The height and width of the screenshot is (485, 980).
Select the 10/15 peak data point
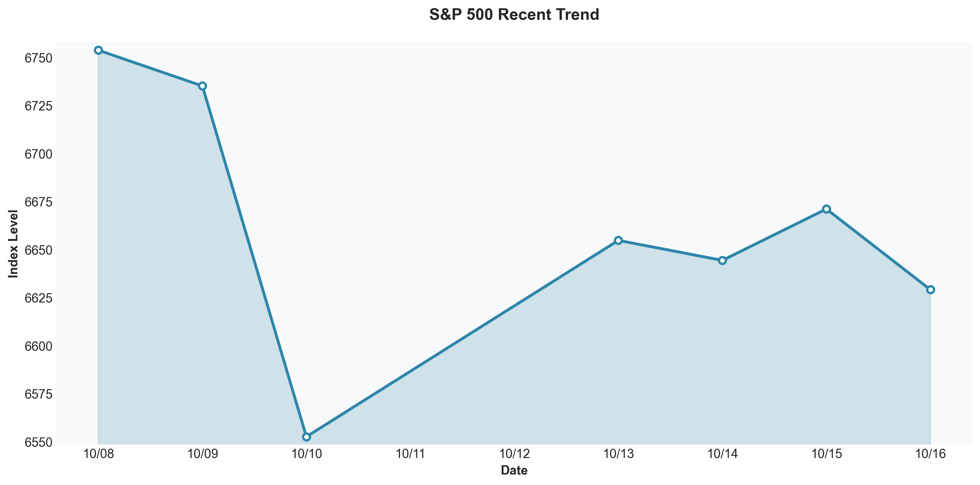(x=826, y=209)
